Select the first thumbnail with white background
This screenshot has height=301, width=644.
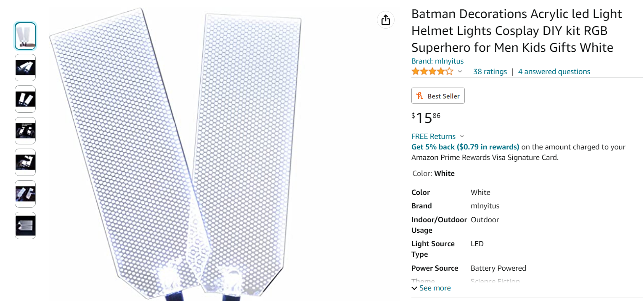[25, 36]
